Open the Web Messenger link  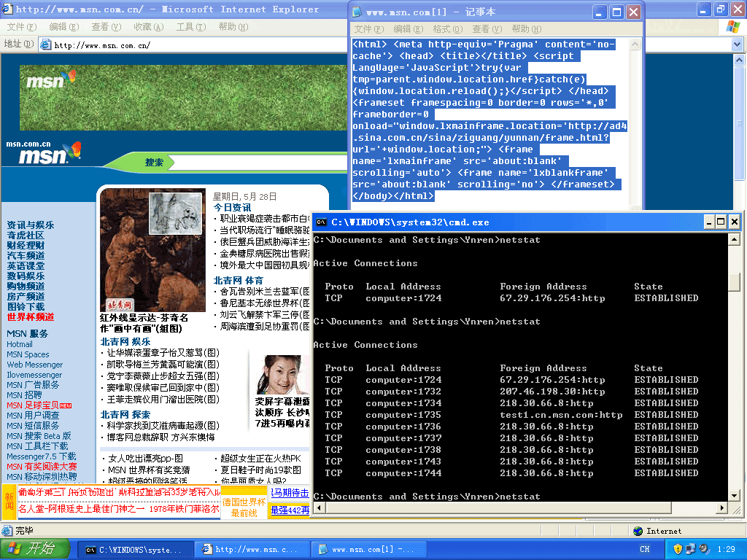(35, 365)
